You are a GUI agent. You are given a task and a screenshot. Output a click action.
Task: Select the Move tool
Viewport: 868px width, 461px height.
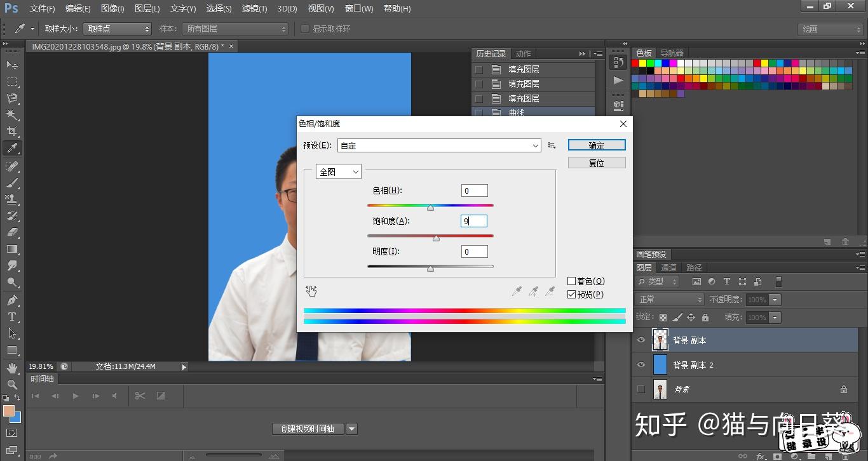point(12,65)
